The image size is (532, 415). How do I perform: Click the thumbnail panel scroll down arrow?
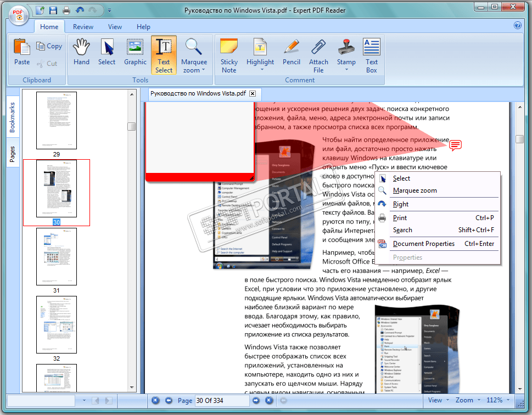[x=132, y=388]
